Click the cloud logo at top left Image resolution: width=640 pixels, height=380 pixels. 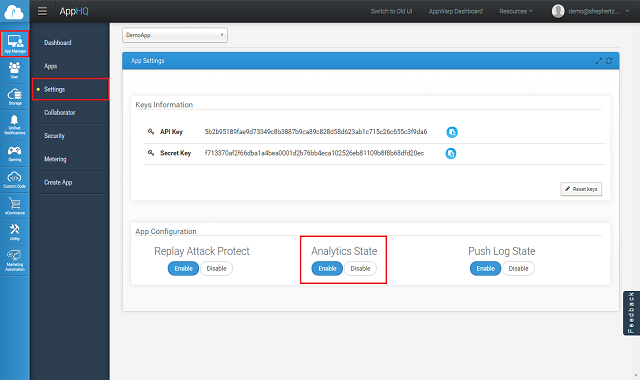pyautogui.click(x=13, y=12)
